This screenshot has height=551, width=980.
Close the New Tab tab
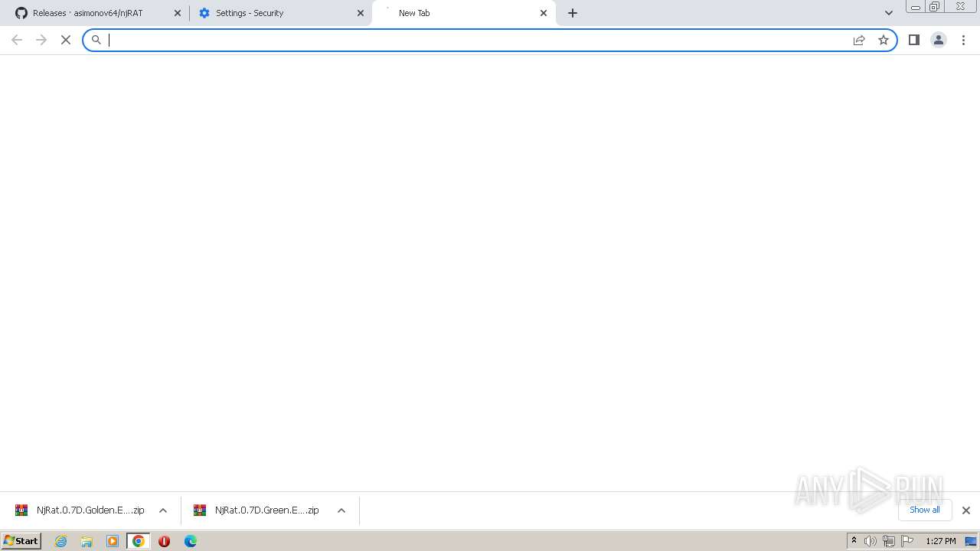544,13
